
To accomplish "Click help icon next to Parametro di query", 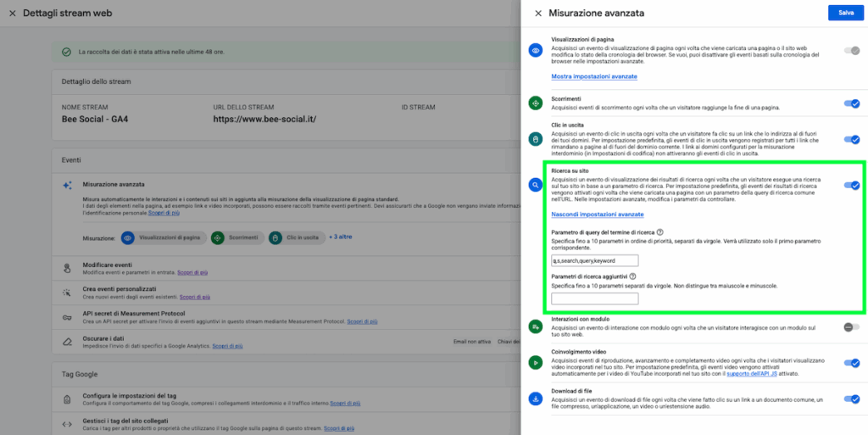I will [x=659, y=232].
